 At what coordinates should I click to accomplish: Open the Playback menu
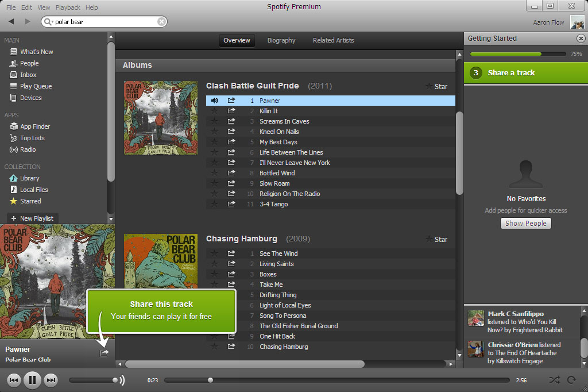[68, 7]
